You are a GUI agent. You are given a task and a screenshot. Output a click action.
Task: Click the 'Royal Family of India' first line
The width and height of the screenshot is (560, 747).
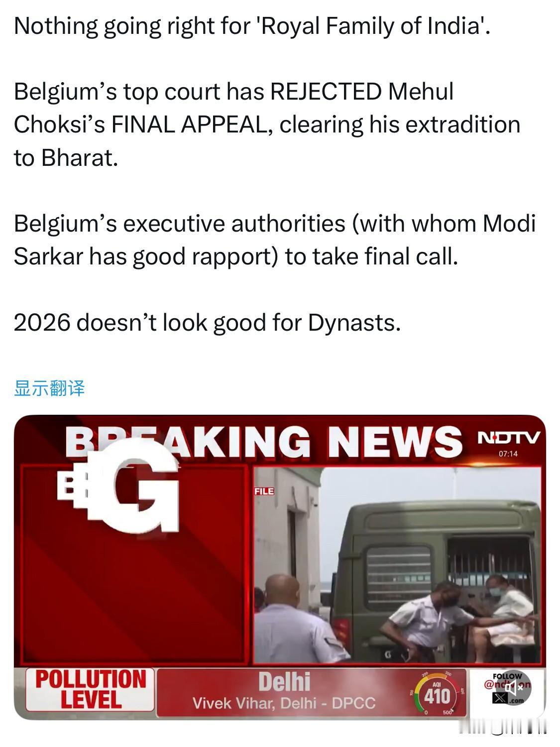(252, 26)
